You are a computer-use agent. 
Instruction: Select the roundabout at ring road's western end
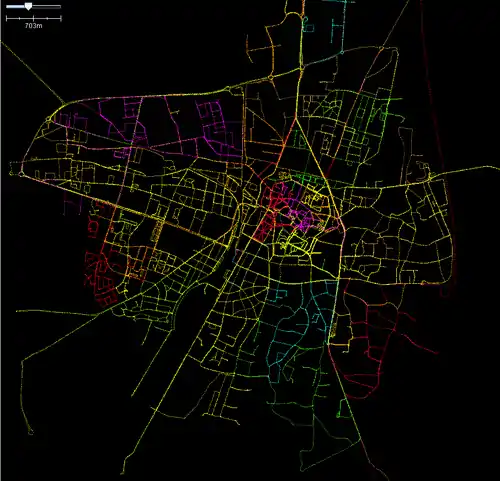pos(49,118)
